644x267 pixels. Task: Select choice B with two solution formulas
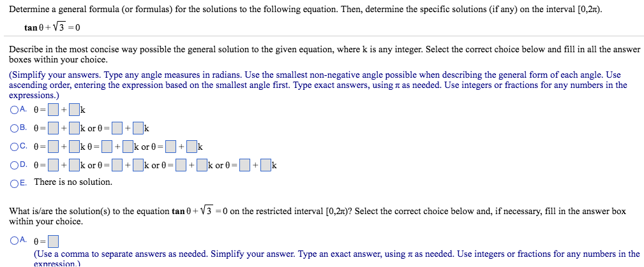[15, 127]
